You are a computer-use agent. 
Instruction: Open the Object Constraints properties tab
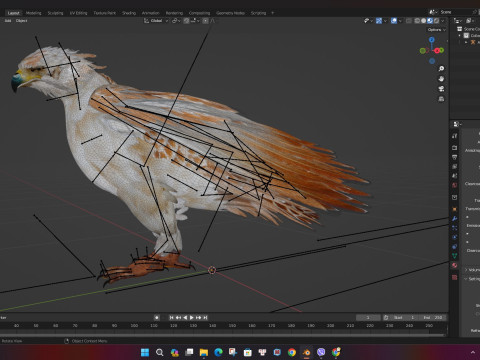455,247
